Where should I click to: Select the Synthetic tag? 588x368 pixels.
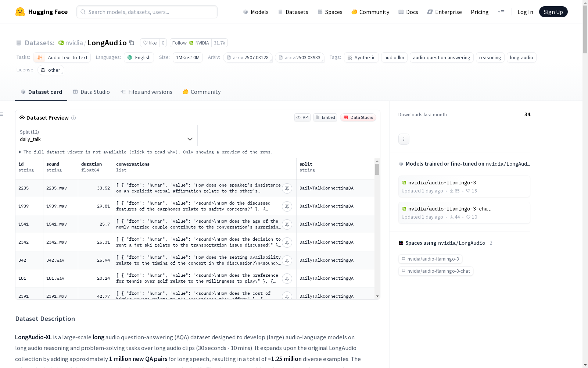click(361, 57)
